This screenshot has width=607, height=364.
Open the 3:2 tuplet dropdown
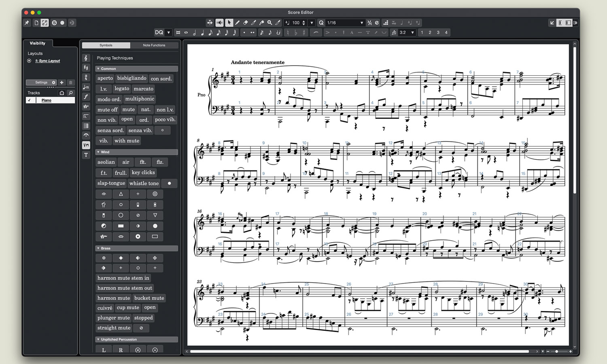(407, 32)
